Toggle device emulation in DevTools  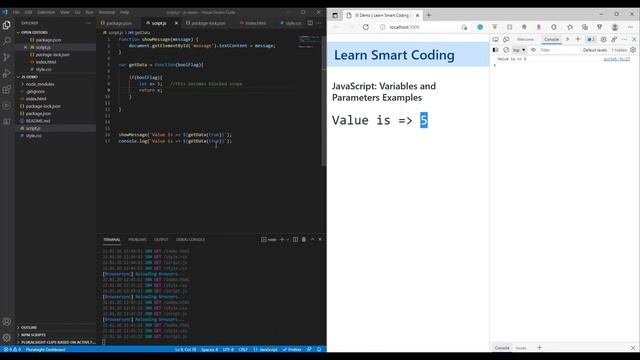tap(506, 40)
